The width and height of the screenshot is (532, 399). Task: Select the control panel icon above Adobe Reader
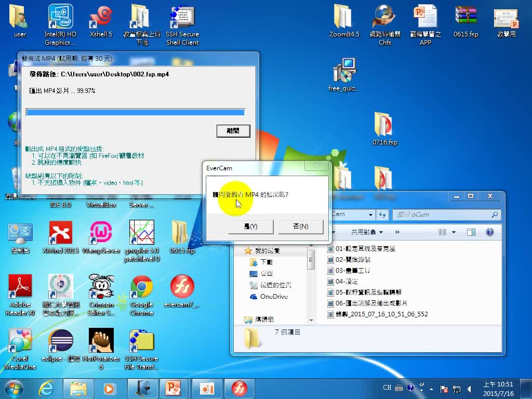tap(20, 237)
